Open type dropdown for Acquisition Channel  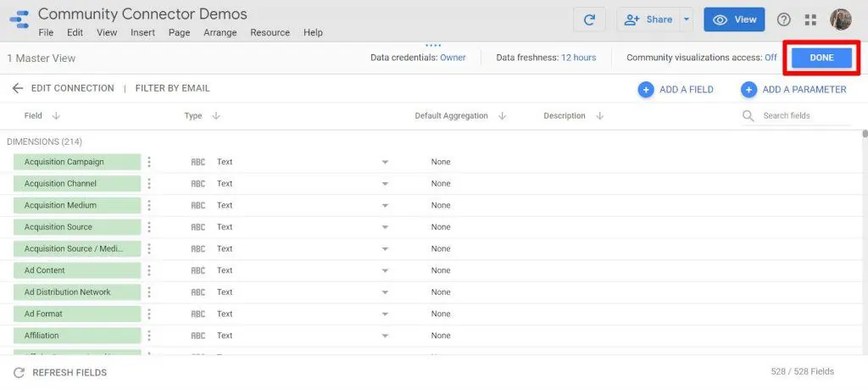(385, 184)
